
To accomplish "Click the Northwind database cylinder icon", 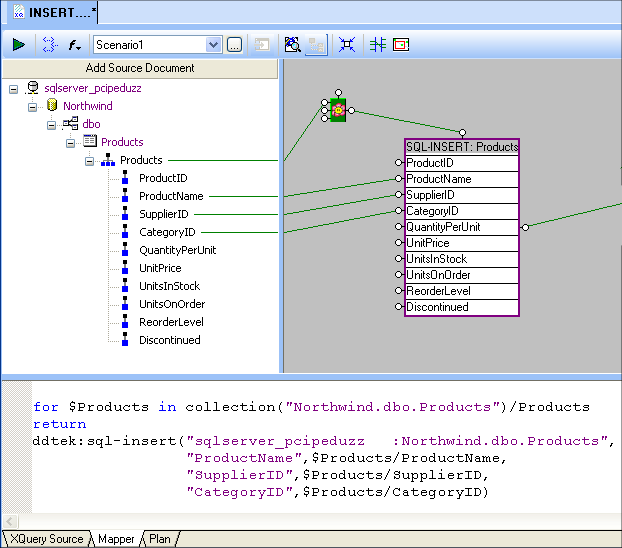I will [x=52, y=105].
